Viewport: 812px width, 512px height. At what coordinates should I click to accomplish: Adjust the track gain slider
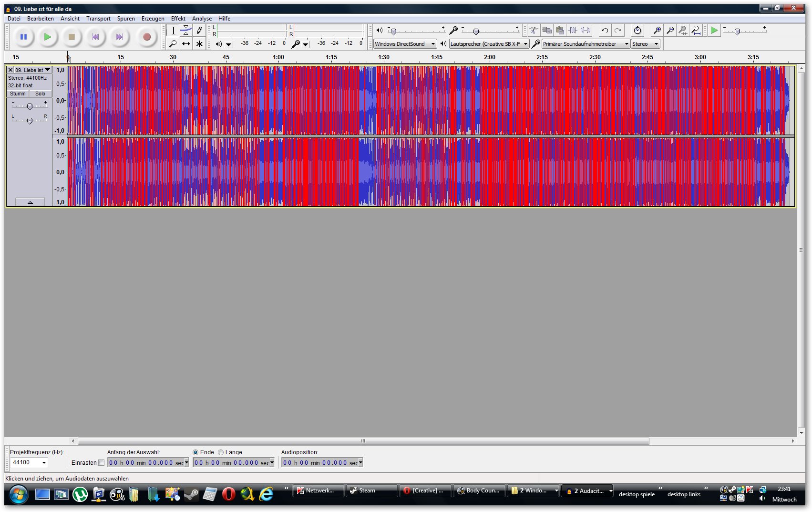point(30,106)
